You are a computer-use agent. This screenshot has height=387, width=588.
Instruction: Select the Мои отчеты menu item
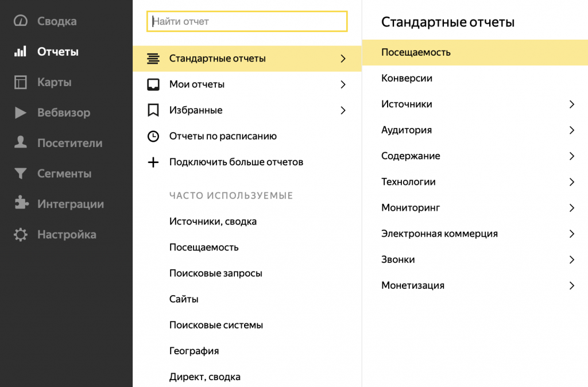(247, 84)
